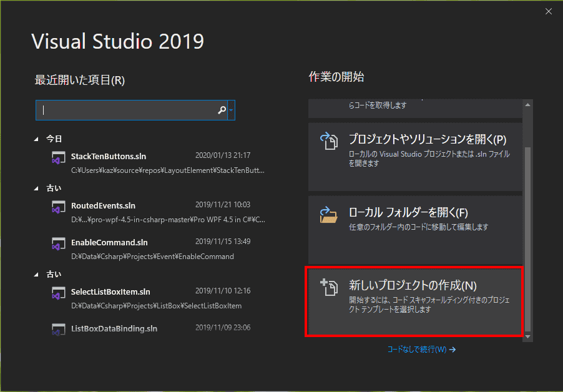Click the path D:¥Data¥Csharp¥Projects¥ListBox¥SelectListBoxItem
The width and height of the screenshot is (563, 392).
click(156, 306)
